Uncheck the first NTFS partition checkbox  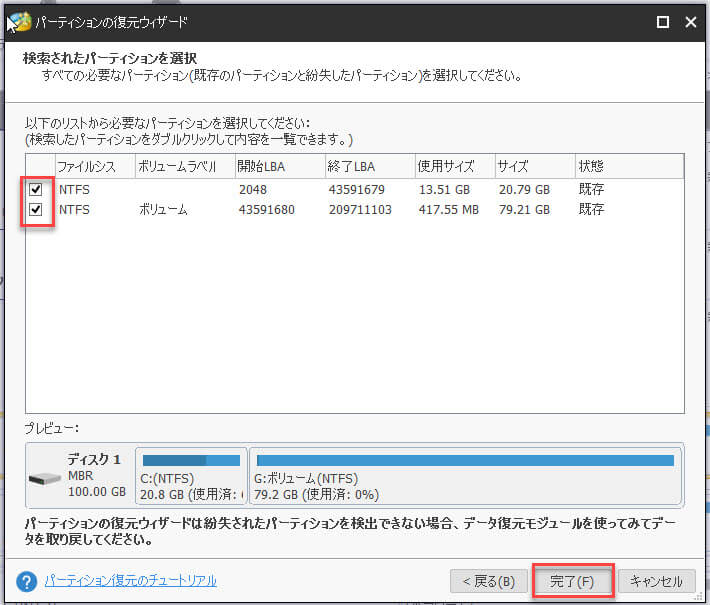pos(37,189)
